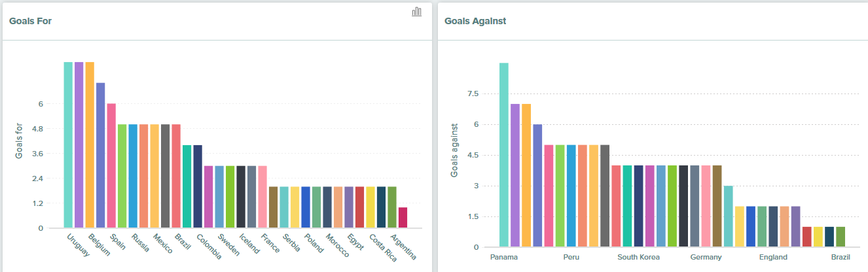Click the Mexico x-axis label
This screenshot has height=272, width=868.
pos(162,243)
